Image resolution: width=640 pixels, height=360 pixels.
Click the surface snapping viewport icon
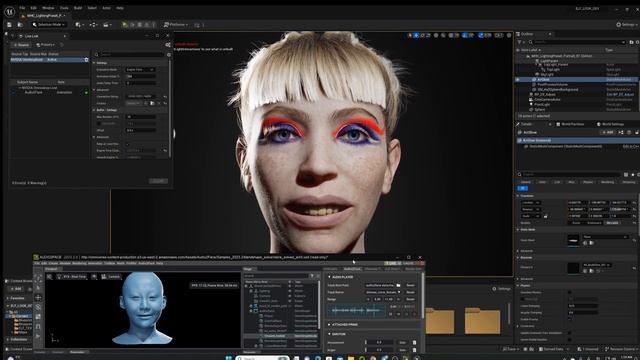(x=443, y=36)
